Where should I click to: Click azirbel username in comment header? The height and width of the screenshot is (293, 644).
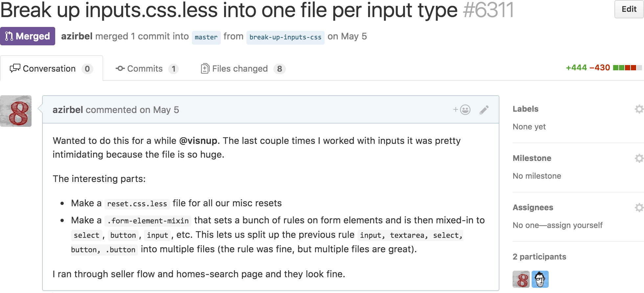pyautogui.click(x=68, y=110)
